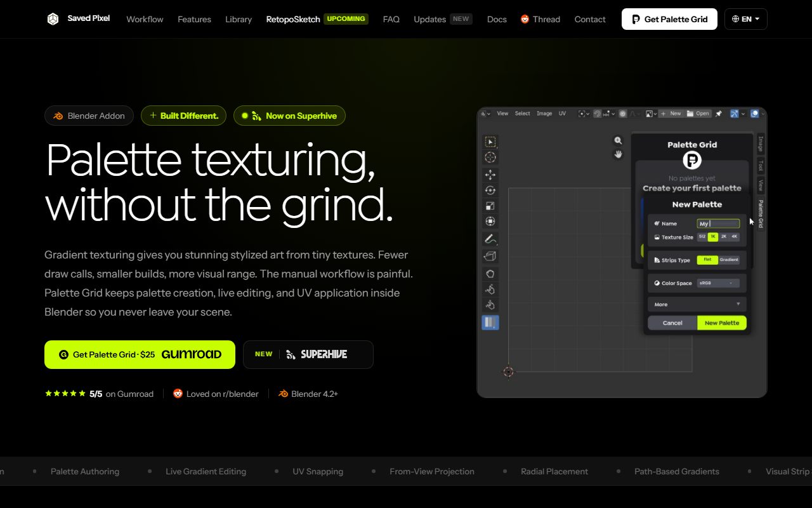The image size is (812, 508).
Task: Switch to the Tool sidebar tab
Action: 761,166
